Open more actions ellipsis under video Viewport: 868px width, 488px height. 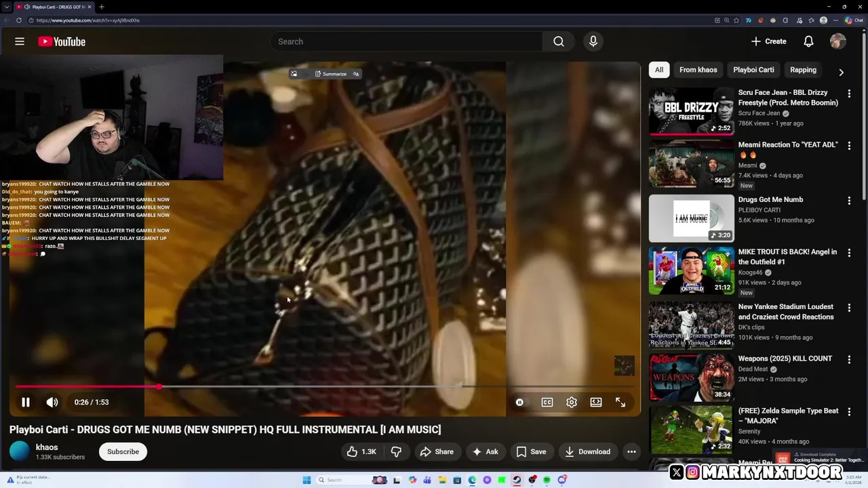[x=631, y=451]
